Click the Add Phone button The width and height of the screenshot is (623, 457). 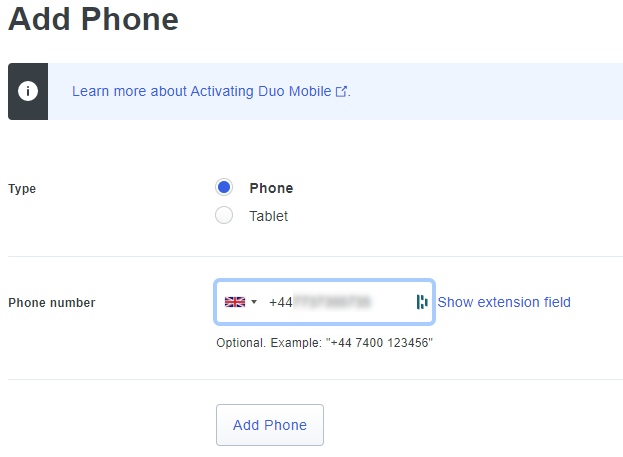(x=270, y=425)
